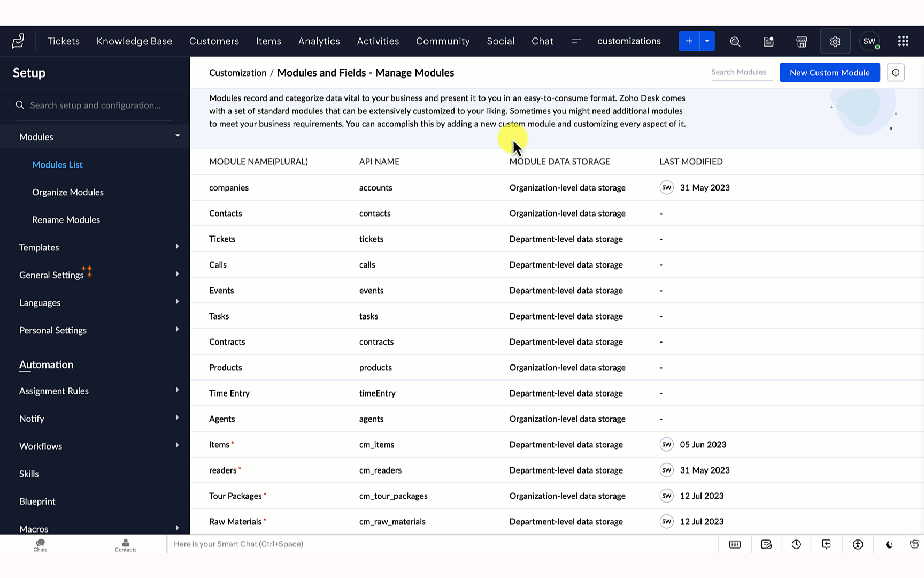Click New Custom Module button
The image size is (924, 578).
829,73
